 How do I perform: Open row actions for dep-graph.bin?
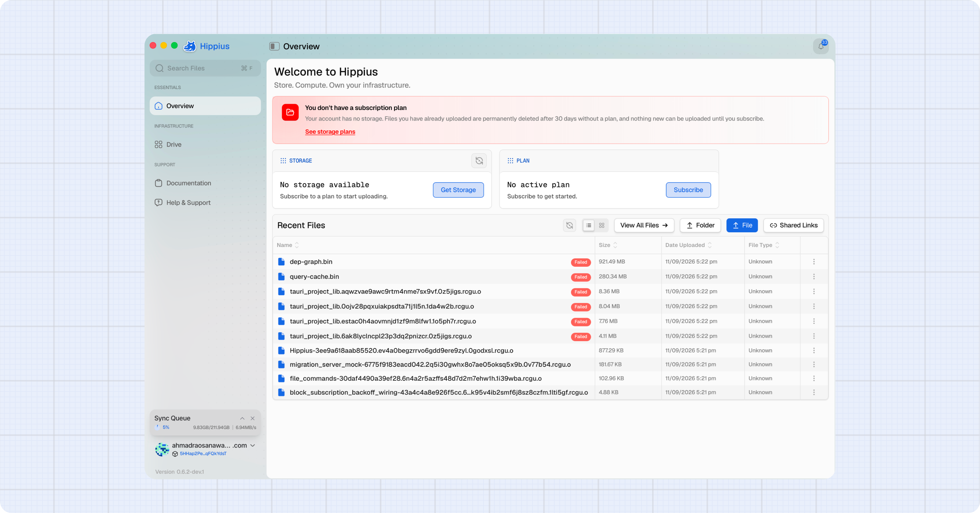coord(814,262)
